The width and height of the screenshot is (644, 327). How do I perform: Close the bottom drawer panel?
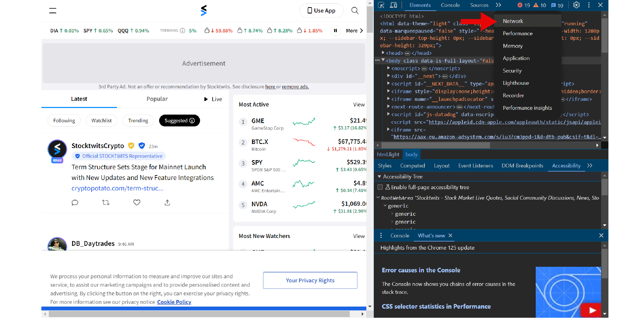coord(601,235)
